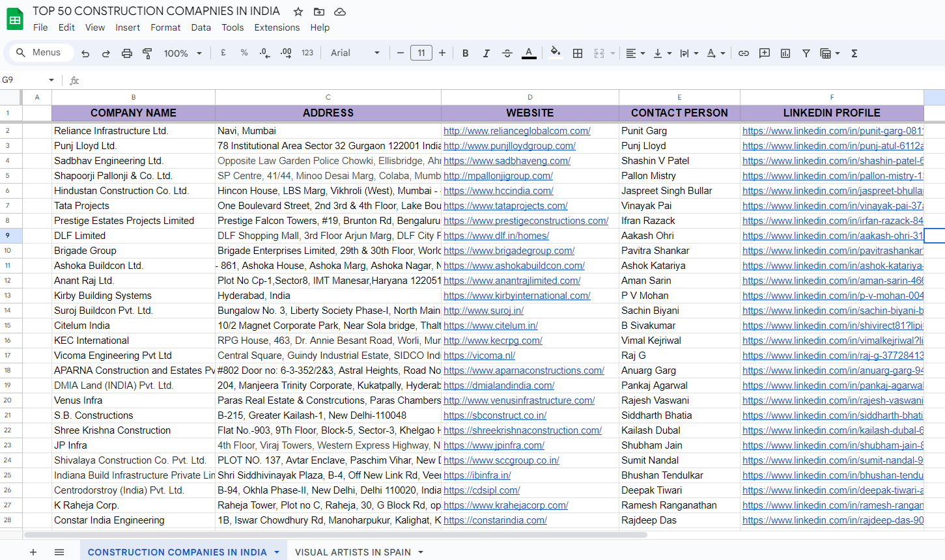Open the zoom level dropdown

(183, 53)
